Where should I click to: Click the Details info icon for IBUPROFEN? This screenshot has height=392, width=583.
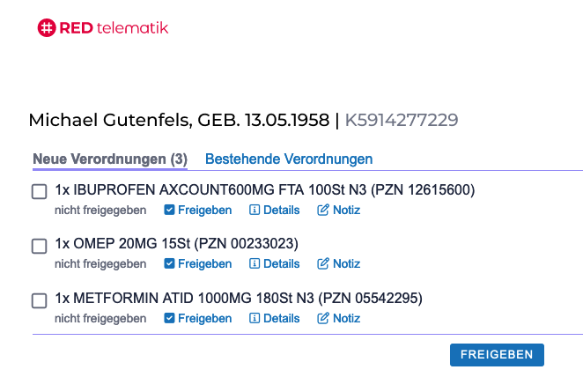255,211
